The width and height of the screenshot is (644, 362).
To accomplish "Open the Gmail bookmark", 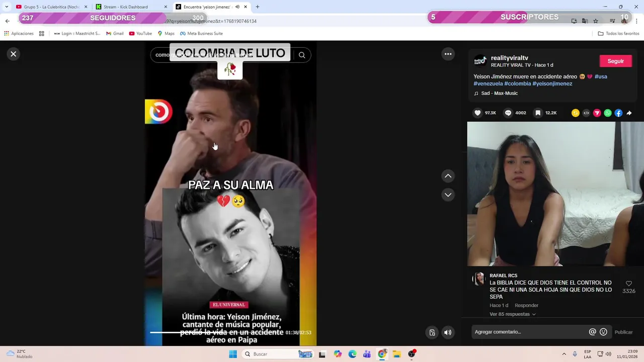I will pyautogui.click(x=115, y=34).
